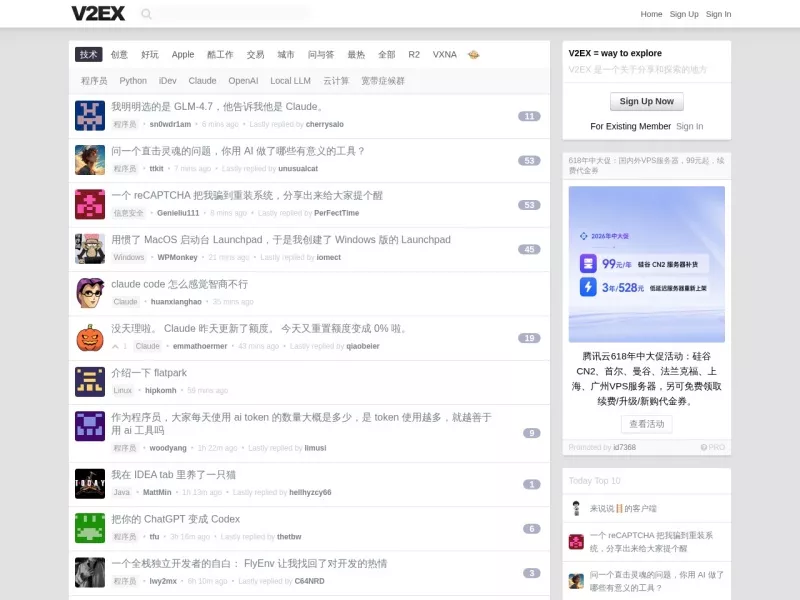The height and width of the screenshot is (600, 800).
Task: Select the 创意 tab
Action: pos(119,55)
